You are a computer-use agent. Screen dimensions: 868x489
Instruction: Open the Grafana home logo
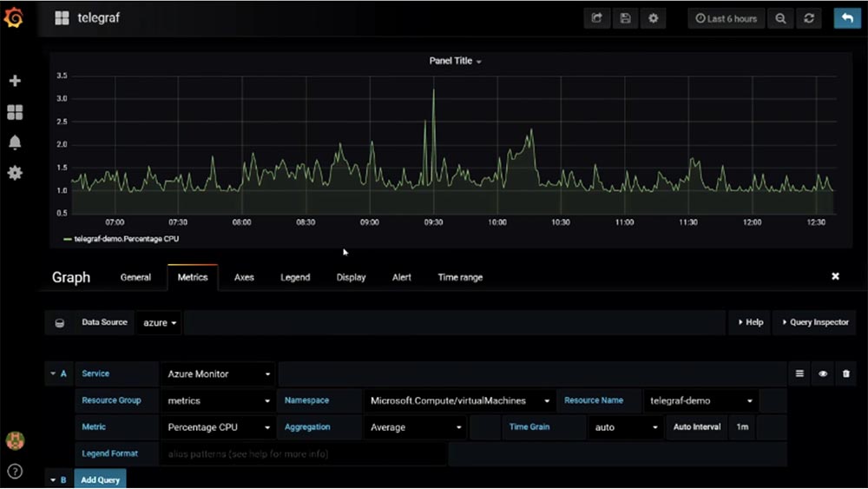[13, 17]
